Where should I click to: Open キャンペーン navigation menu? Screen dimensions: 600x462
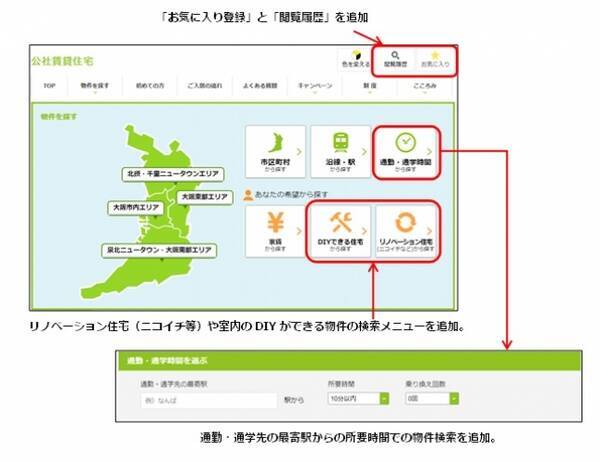point(315,86)
